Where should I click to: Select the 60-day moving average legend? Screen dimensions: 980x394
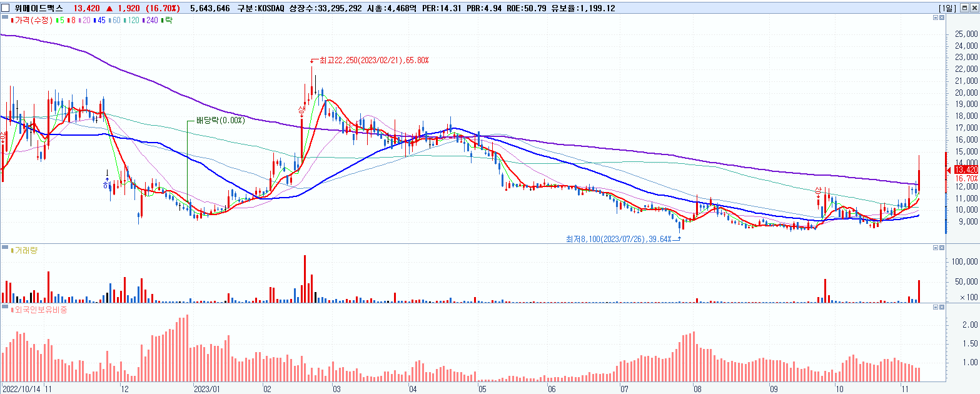click(114, 20)
